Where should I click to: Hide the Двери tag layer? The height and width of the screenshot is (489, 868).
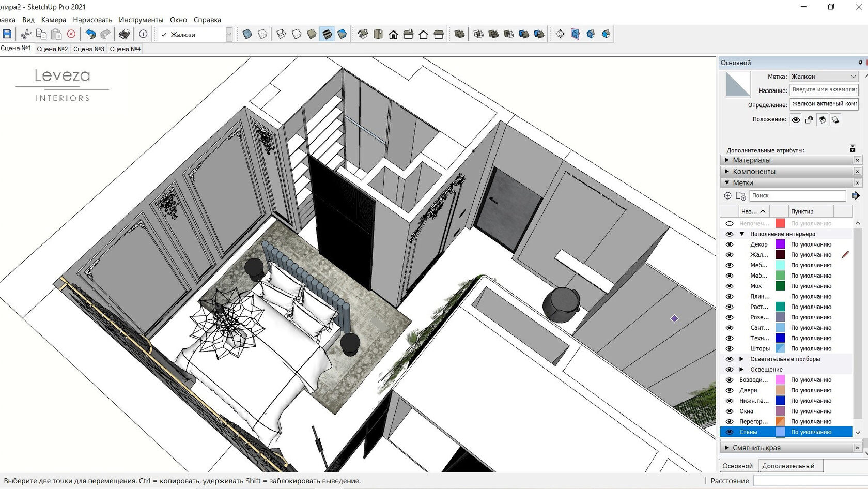[x=730, y=390]
